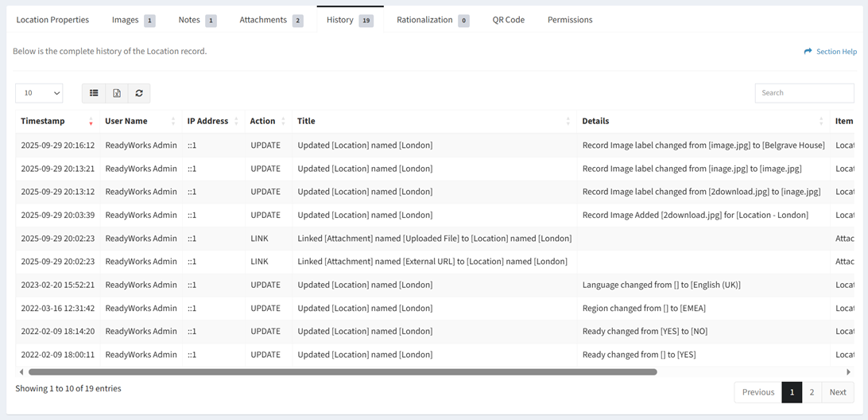
Task: Click the horizontal table scrollbar thumb
Action: pos(342,371)
